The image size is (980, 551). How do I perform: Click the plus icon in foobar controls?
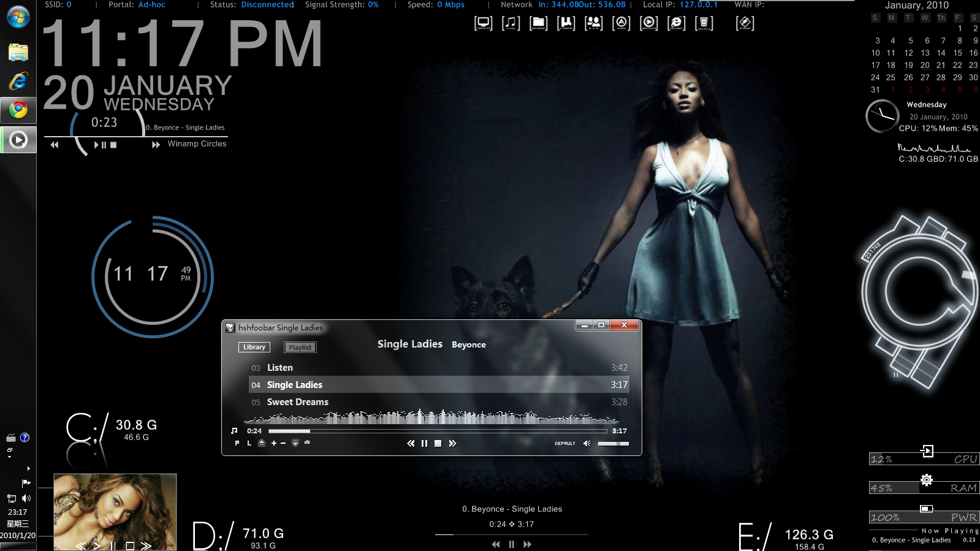[x=274, y=443]
